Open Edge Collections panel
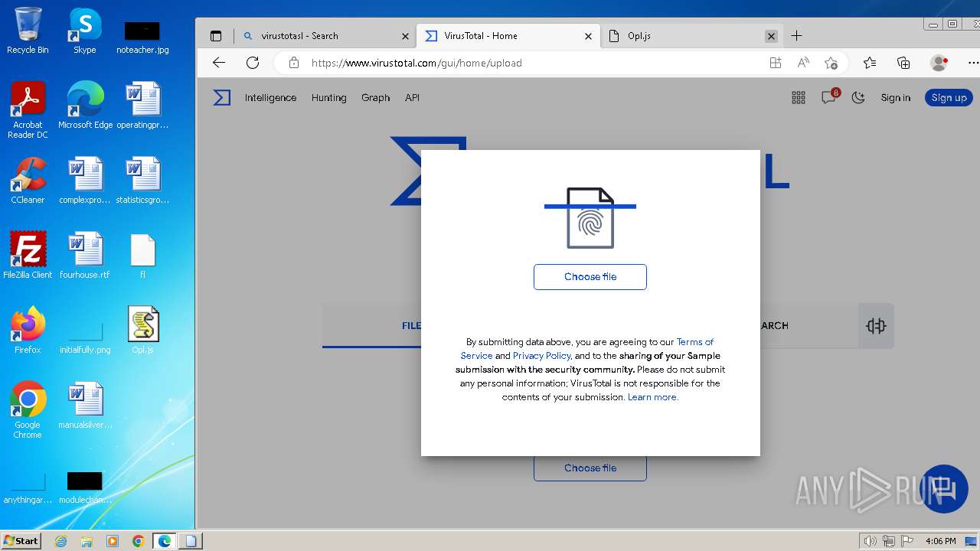The width and height of the screenshot is (980, 551). pos(903,63)
